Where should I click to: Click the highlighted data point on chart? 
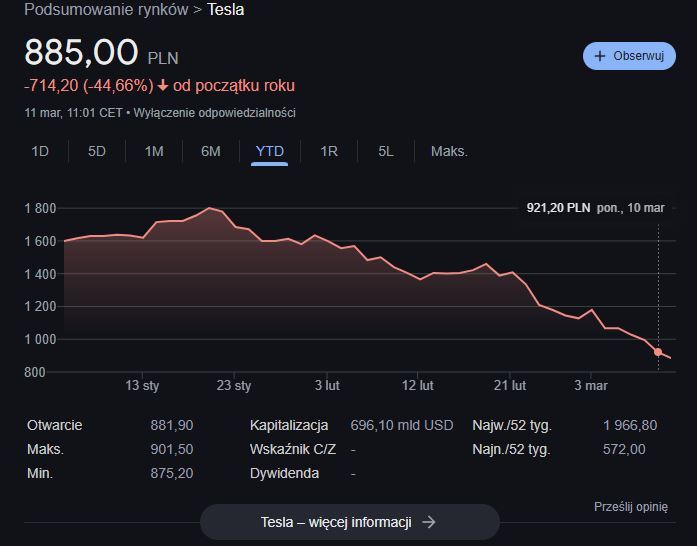(658, 352)
